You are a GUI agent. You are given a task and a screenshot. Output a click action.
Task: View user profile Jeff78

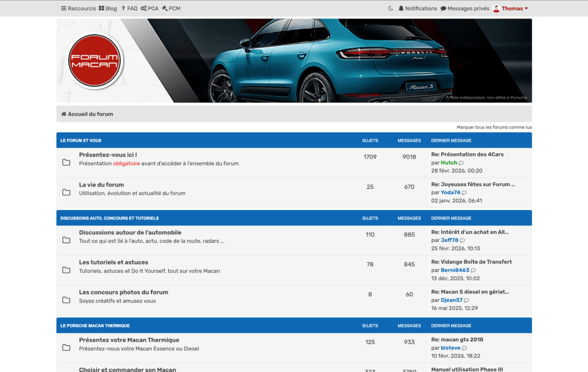[450, 240]
